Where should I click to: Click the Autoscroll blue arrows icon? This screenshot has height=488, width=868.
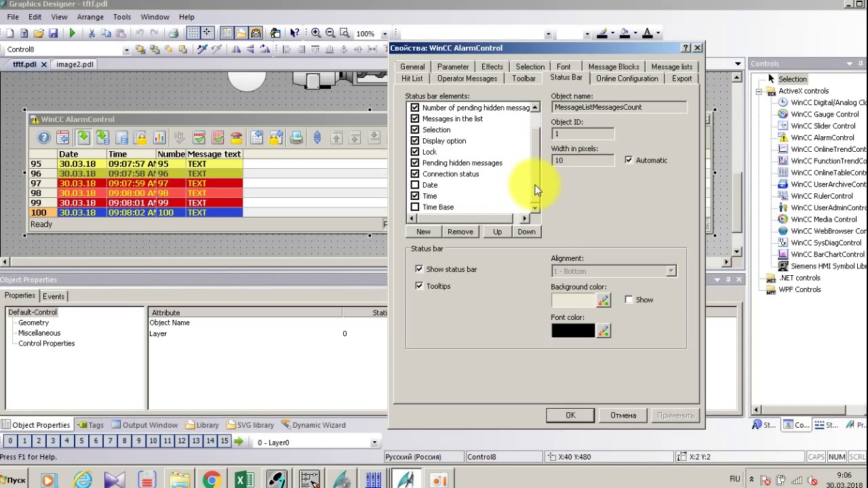317,138
